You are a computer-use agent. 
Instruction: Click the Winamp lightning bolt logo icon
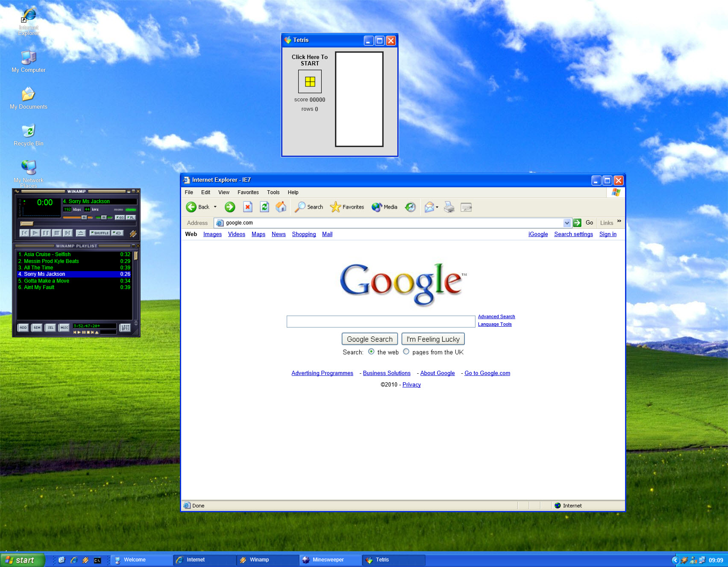(133, 233)
